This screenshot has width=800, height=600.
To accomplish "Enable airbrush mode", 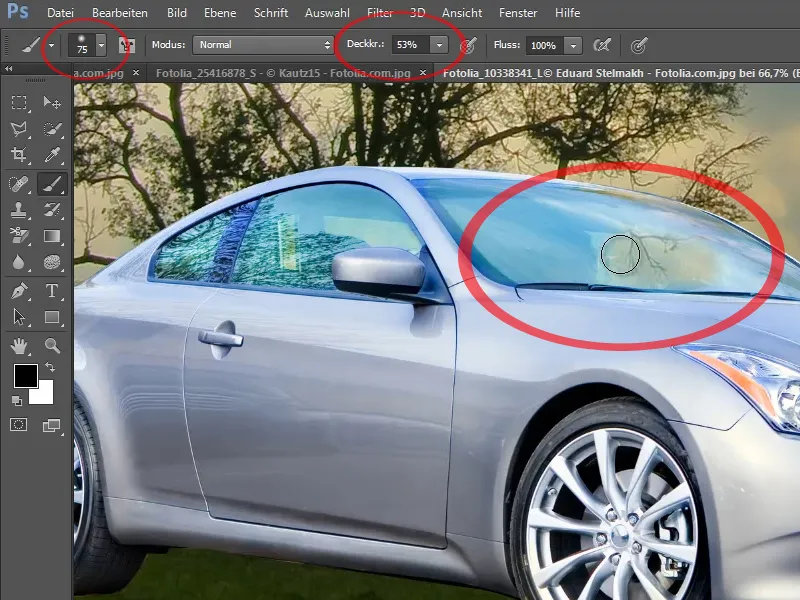I will coord(602,45).
